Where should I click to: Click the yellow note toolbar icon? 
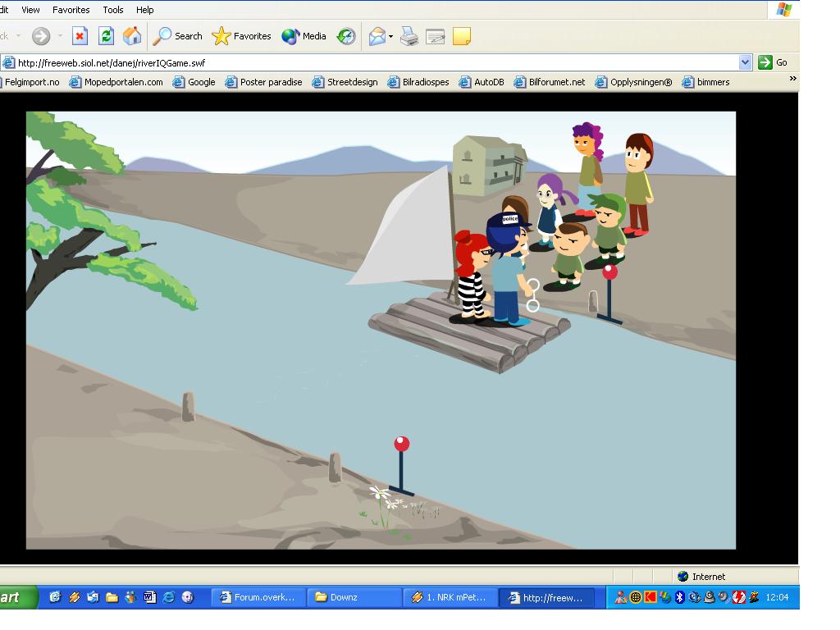(462, 36)
